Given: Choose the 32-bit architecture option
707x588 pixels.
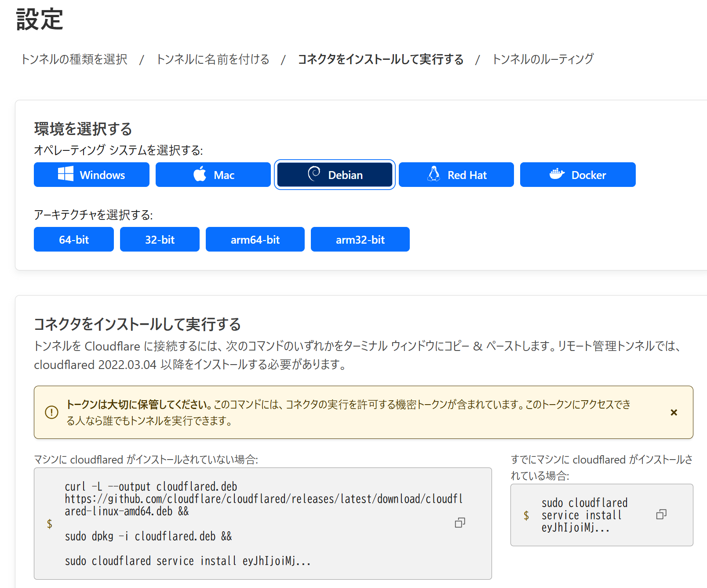Looking at the screenshot, I should tap(159, 239).
